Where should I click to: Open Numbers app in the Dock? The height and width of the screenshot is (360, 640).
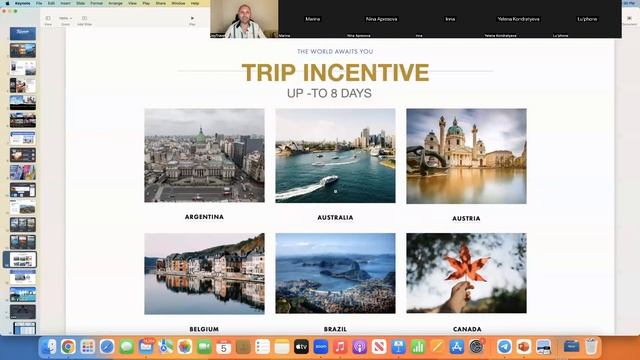(x=418, y=347)
